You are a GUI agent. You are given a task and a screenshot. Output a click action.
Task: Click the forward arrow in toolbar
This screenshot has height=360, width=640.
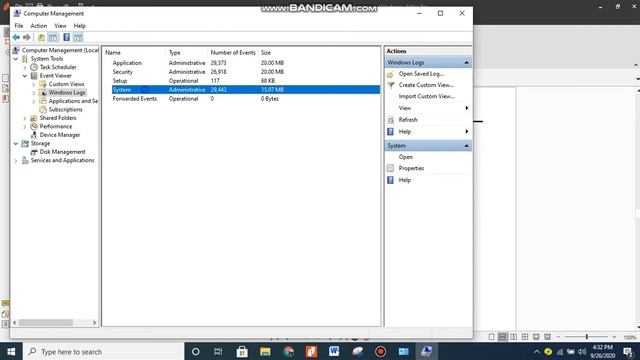point(27,38)
